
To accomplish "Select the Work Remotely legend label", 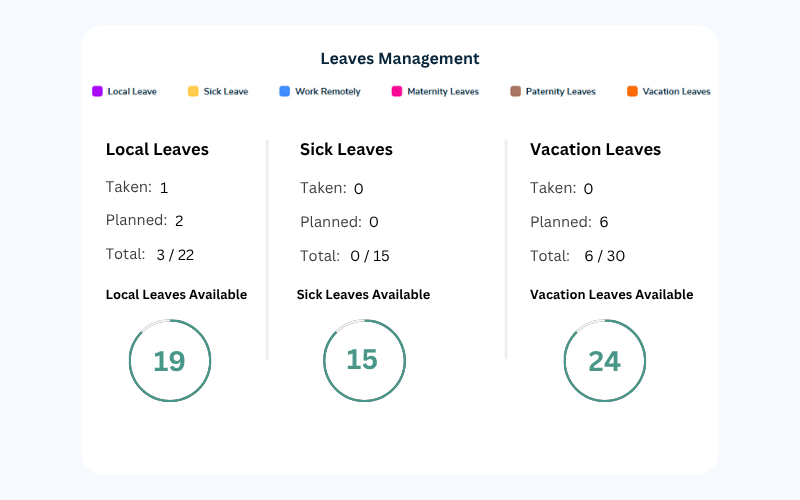I will [x=328, y=91].
